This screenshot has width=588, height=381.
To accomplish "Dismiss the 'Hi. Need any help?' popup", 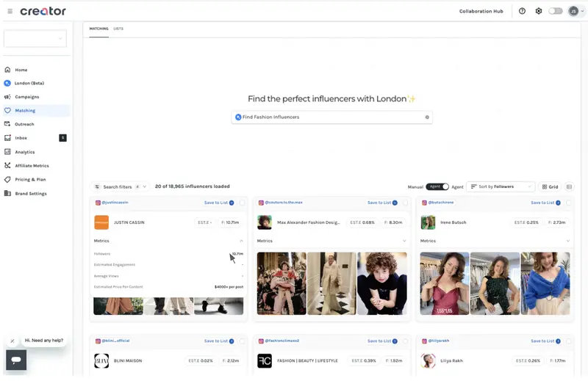I will click(12, 341).
